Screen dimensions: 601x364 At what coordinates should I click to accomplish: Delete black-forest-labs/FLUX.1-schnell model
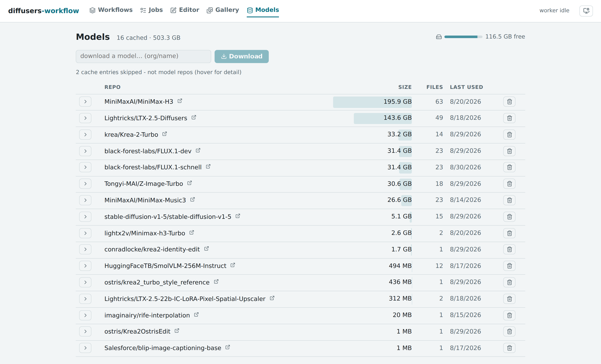(509, 167)
